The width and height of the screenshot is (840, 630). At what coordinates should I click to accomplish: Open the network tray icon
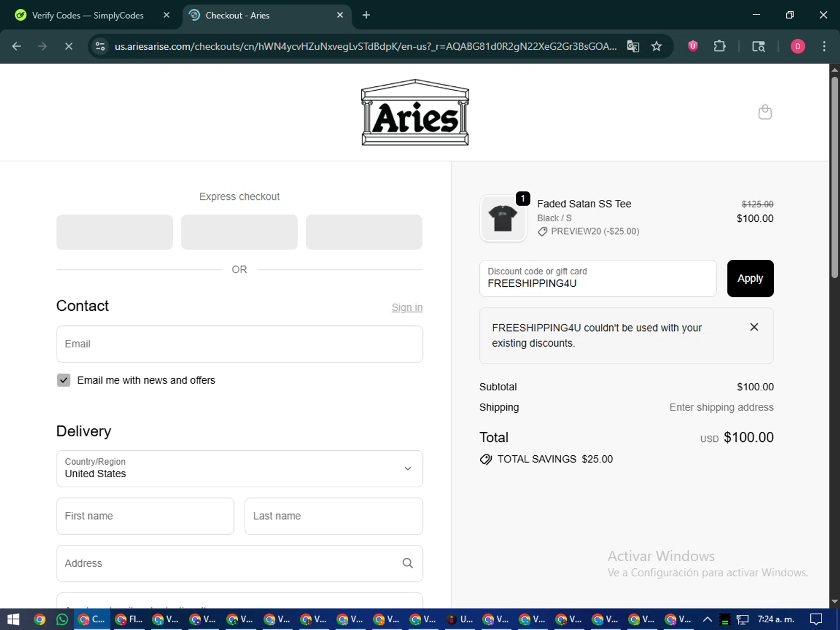743,619
